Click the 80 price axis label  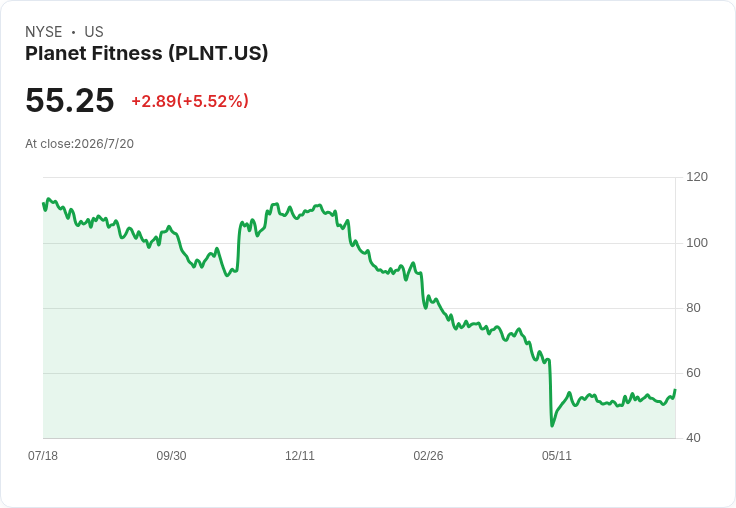(x=693, y=308)
